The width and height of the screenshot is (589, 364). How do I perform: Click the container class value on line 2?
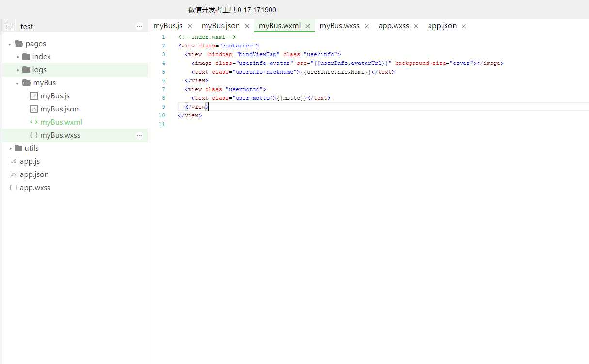(x=237, y=46)
